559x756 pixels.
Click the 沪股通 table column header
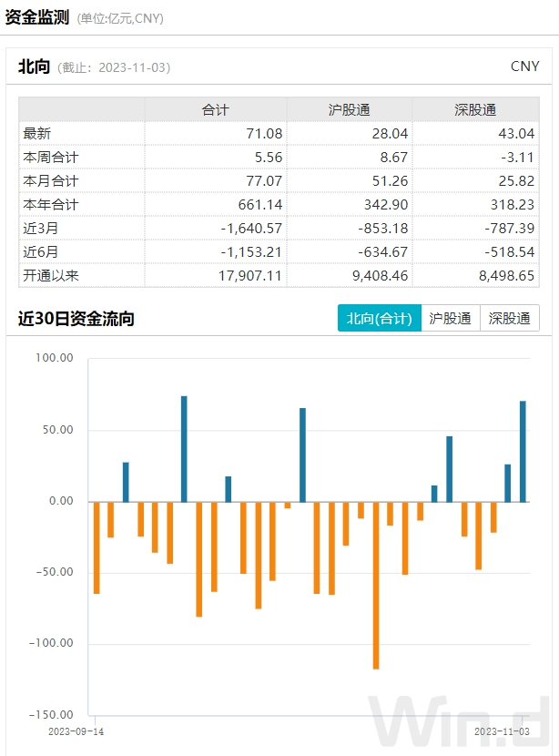[x=349, y=109]
